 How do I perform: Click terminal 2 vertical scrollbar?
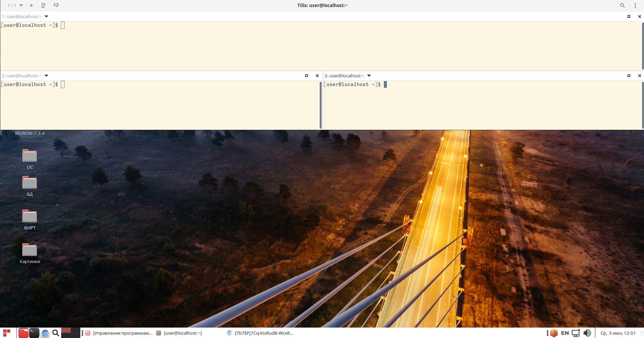point(321,105)
